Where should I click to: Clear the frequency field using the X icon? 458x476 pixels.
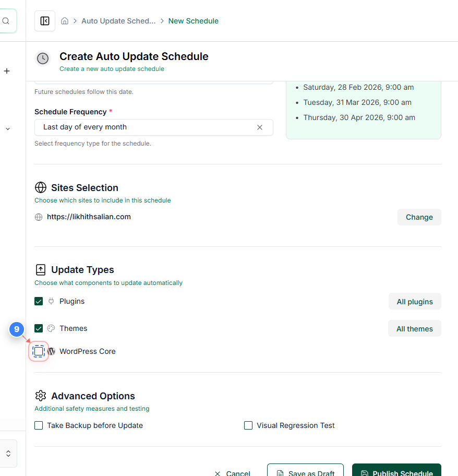pyautogui.click(x=260, y=127)
